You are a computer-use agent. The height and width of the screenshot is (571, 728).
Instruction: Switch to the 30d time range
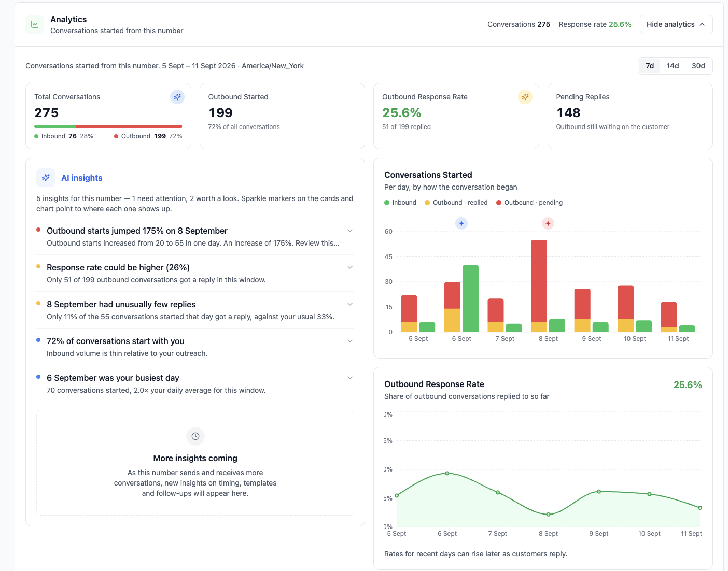click(698, 66)
